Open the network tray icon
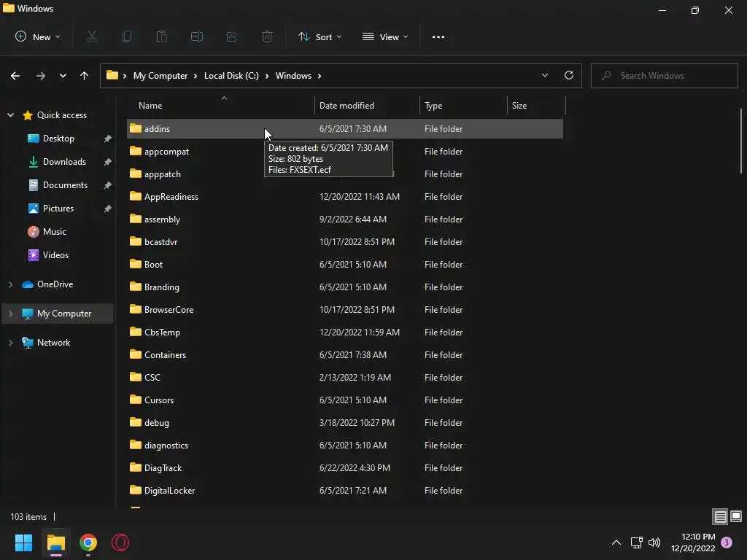Viewport: 747px width, 560px height. [636, 542]
